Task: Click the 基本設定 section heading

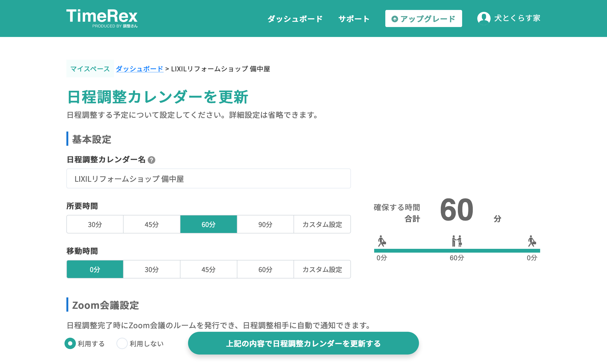Action: pyautogui.click(x=92, y=139)
